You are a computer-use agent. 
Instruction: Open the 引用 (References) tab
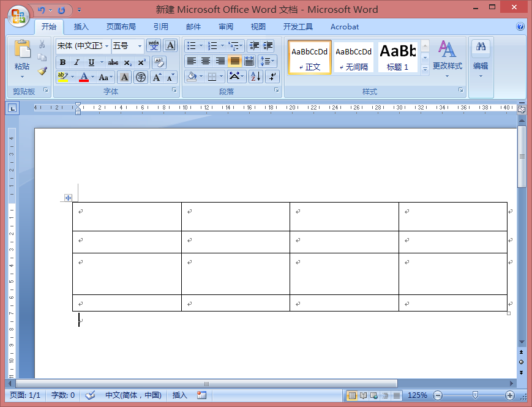point(160,27)
